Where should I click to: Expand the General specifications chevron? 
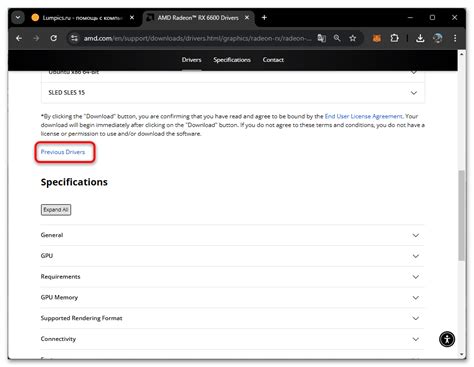click(x=416, y=235)
